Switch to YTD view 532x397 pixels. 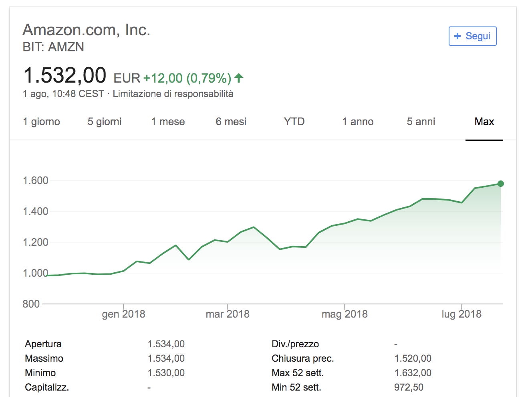coord(294,122)
